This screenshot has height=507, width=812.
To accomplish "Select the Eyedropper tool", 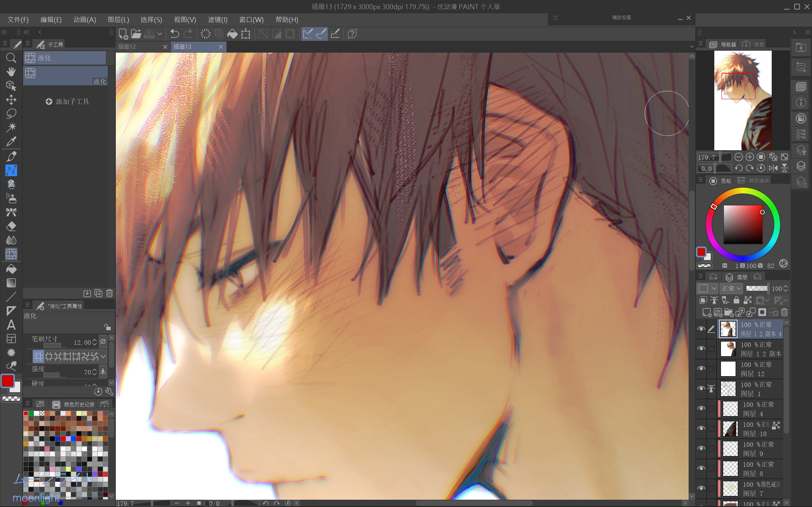I will [11, 142].
